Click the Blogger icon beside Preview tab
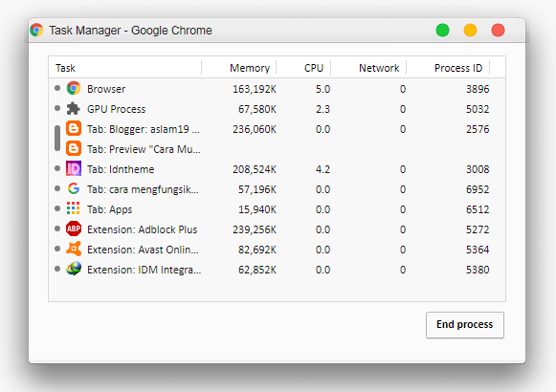 point(74,149)
